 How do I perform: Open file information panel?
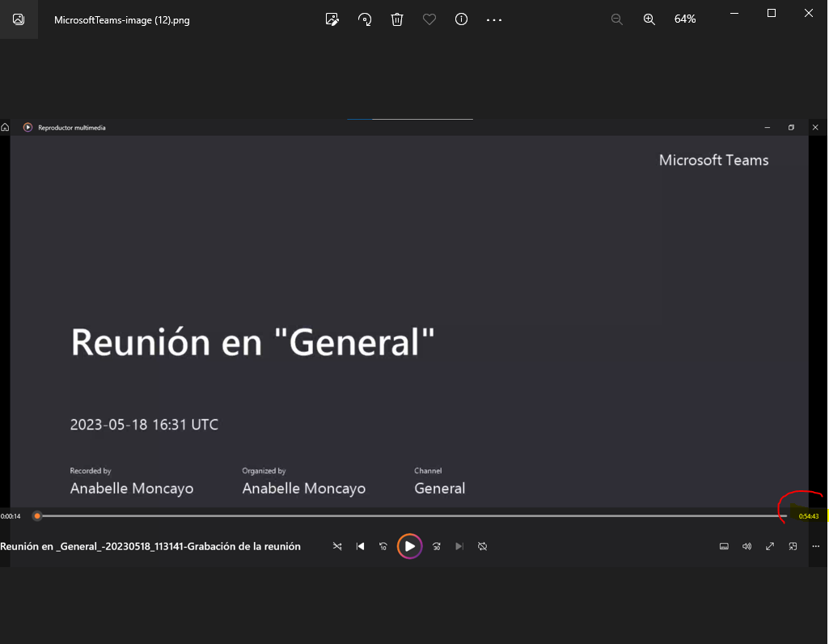click(462, 19)
